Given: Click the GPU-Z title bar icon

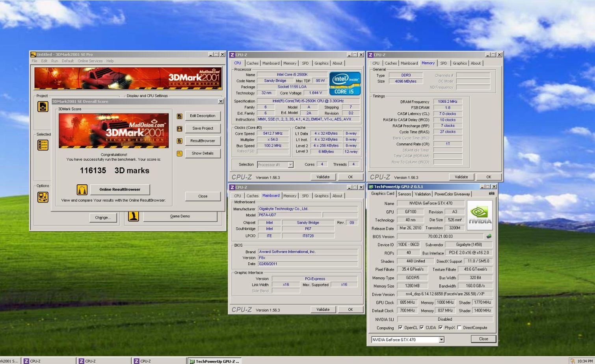Looking at the screenshot, I should pyautogui.click(x=371, y=187).
